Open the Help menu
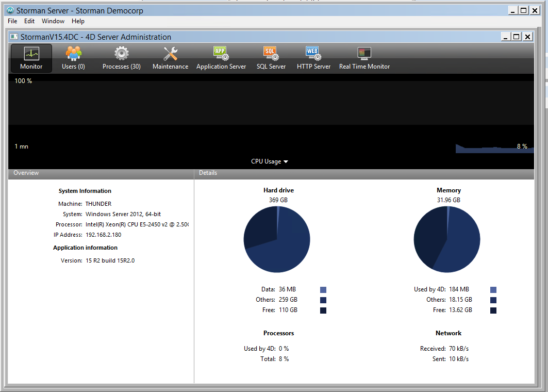Screen dimensions: 548x392 (78, 21)
